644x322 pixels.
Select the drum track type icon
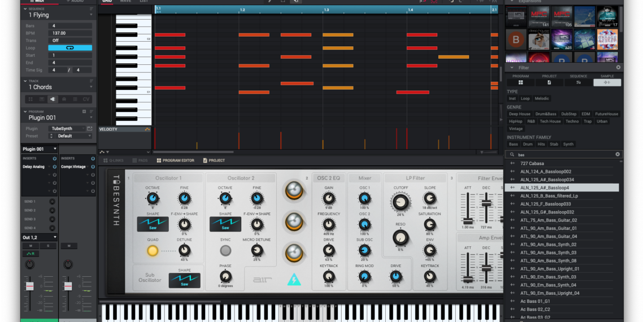pyautogui.click(x=30, y=99)
